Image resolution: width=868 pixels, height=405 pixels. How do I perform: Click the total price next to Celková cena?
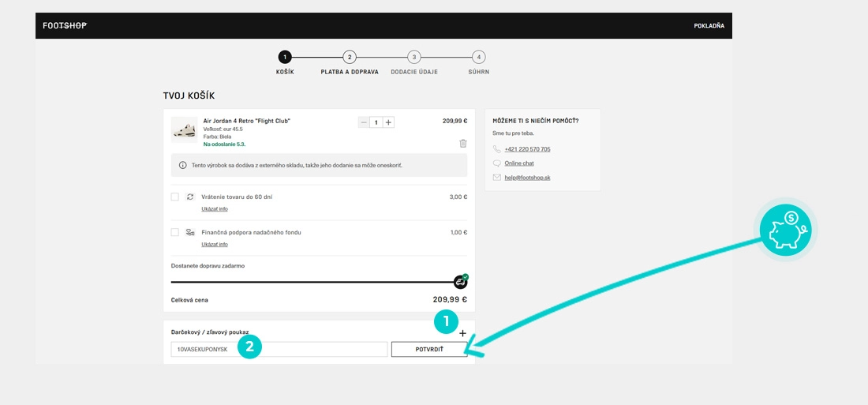450,299
